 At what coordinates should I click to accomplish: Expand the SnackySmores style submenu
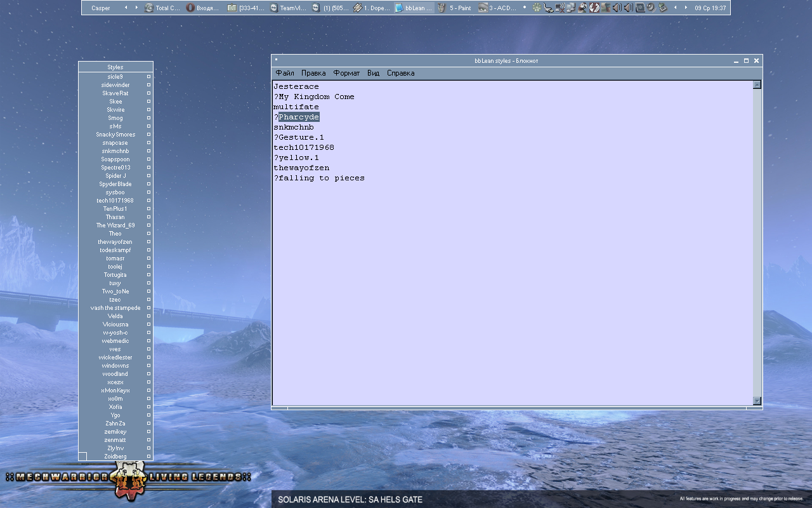149,135
